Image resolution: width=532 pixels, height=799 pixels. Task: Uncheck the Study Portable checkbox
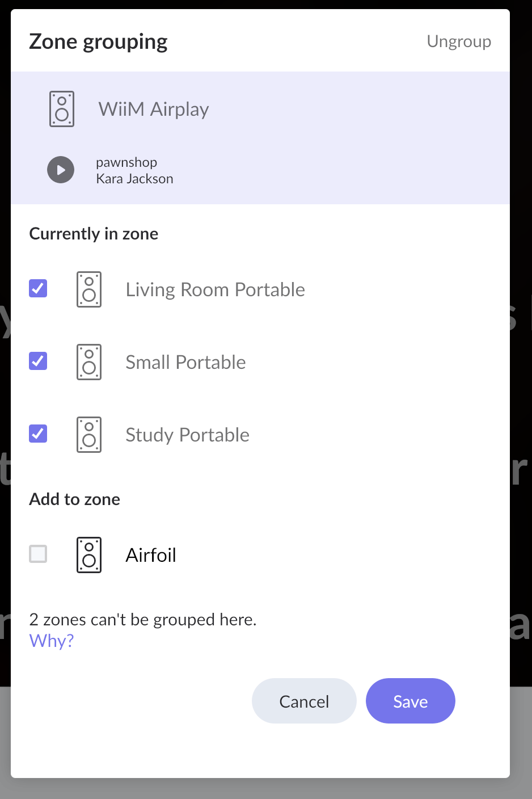click(x=38, y=434)
